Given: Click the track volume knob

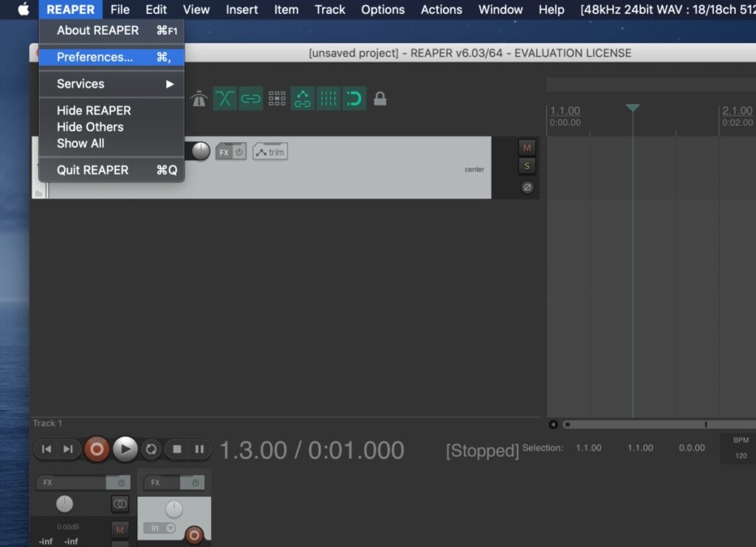Looking at the screenshot, I should point(201,151).
